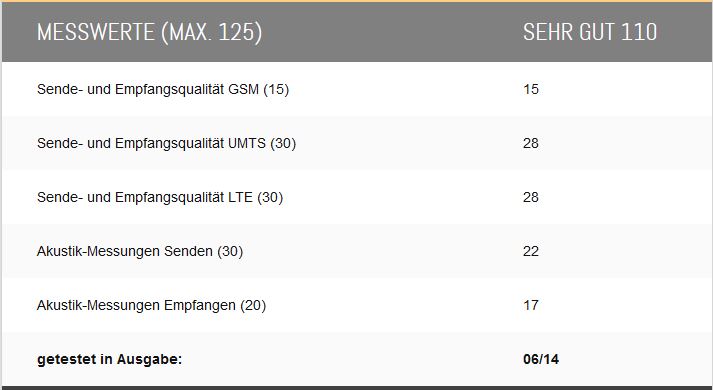Select the Akustik-Messungen Empfangen (20) label
Image resolution: width=713 pixels, height=390 pixels.
tap(151, 305)
